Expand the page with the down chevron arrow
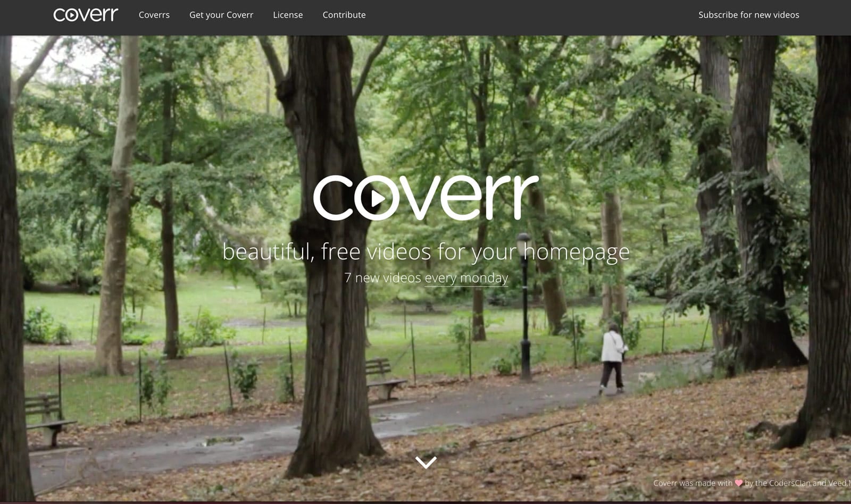Image resolution: width=851 pixels, height=504 pixels. tap(426, 462)
